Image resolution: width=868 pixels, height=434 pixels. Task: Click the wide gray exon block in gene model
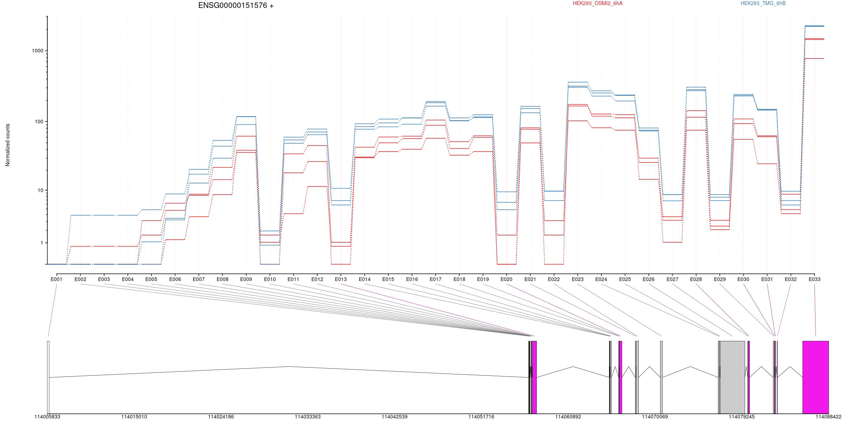point(732,377)
